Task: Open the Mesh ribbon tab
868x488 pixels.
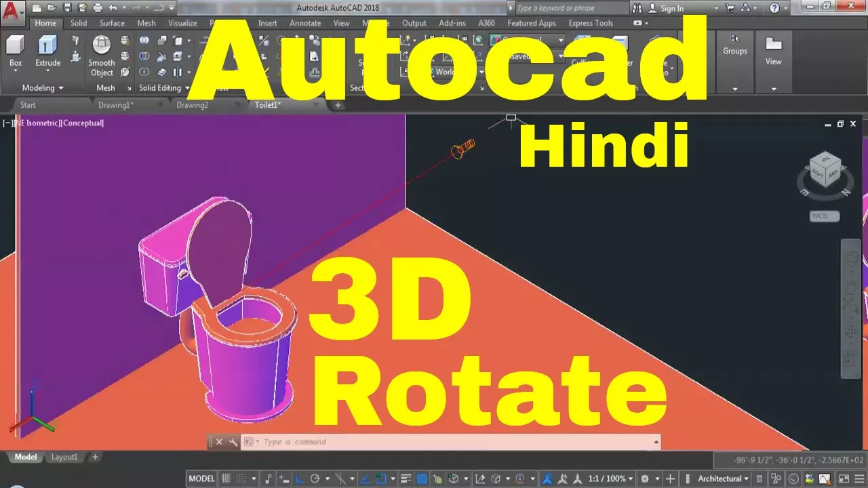Action: [x=146, y=23]
